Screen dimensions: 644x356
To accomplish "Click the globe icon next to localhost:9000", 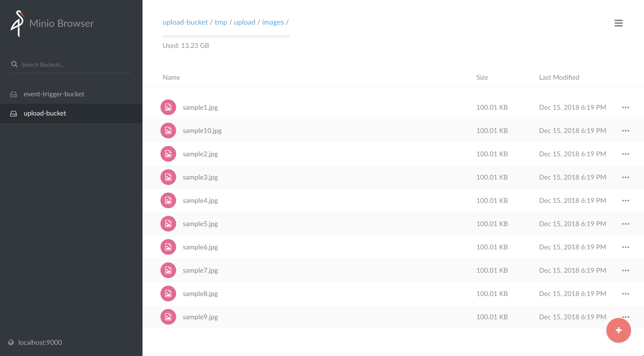I will click(x=11, y=342).
